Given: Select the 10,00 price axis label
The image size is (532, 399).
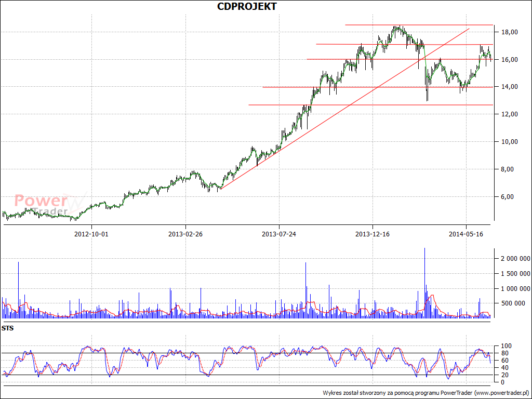Looking at the screenshot, I should pos(509,142).
